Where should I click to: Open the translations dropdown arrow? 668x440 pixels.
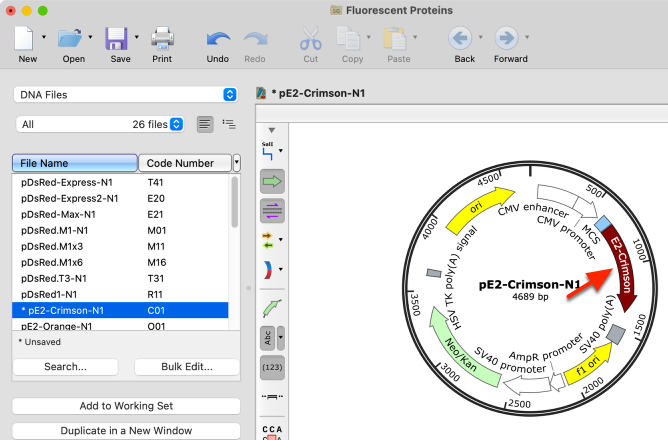click(x=281, y=239)
